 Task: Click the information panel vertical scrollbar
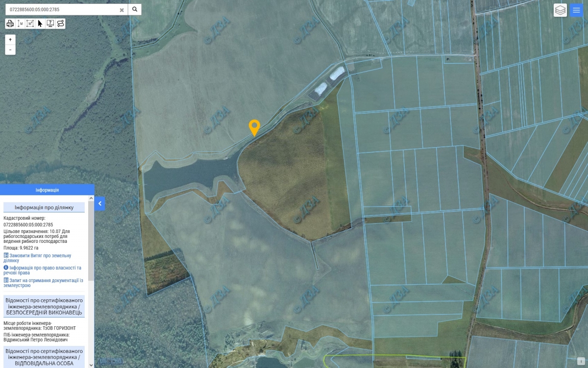[91, 282]
